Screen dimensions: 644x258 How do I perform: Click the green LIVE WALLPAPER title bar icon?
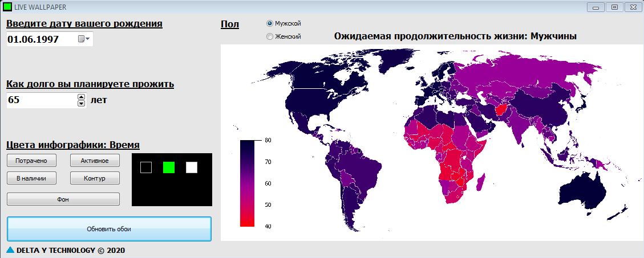7,7
